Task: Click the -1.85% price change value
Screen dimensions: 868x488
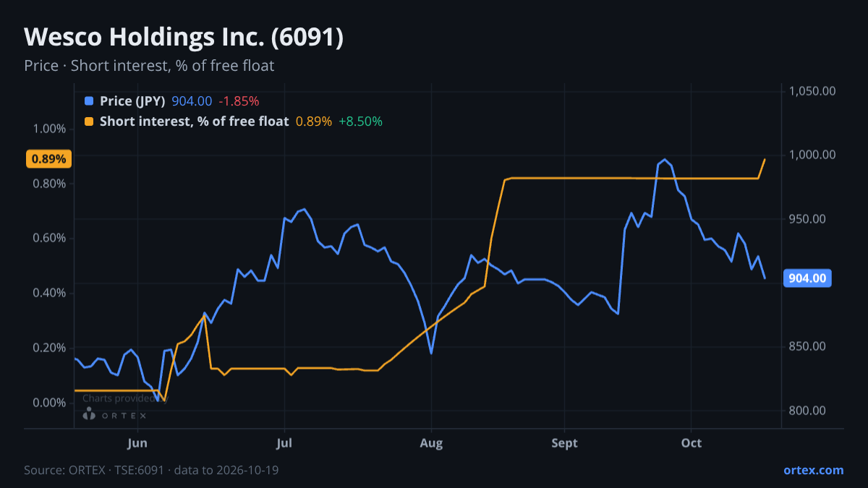Action: (239, 101)
